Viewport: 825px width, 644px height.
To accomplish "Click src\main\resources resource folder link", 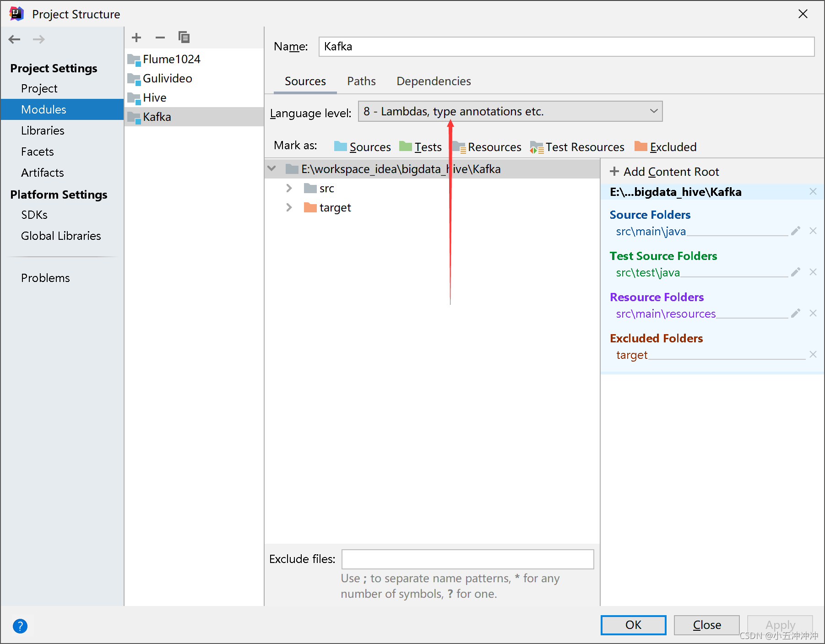I will pyautogui.click(x=666, y=314).
